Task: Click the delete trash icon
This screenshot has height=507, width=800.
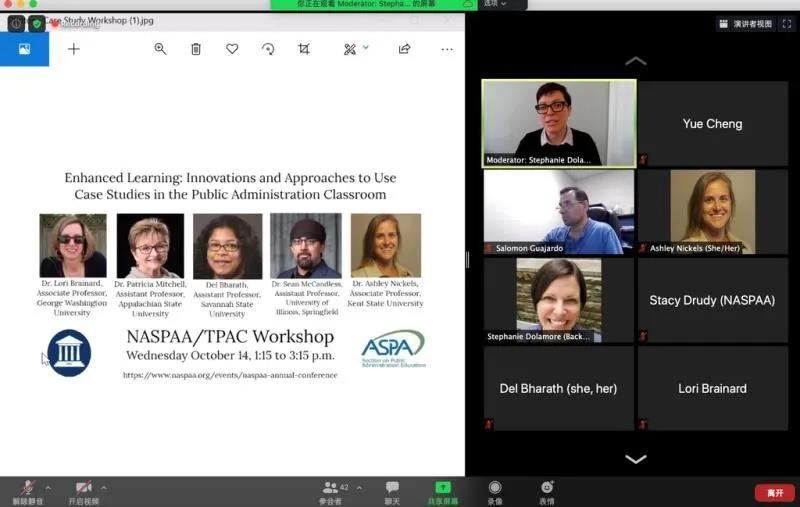Action: 196,49
